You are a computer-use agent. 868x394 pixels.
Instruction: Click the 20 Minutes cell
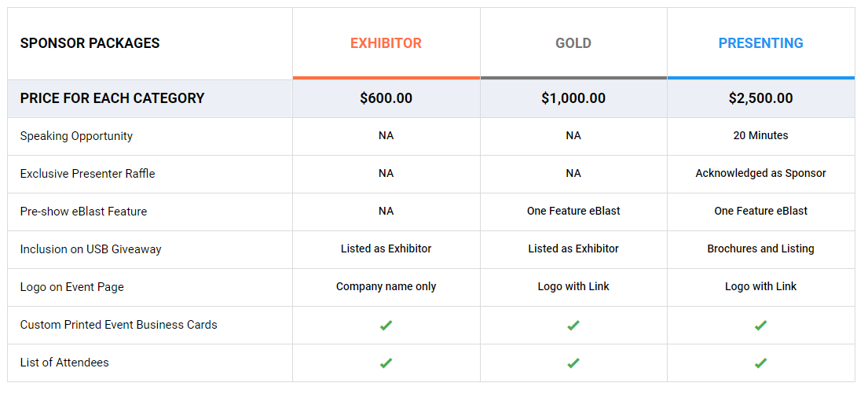click(x=760, y=135)
